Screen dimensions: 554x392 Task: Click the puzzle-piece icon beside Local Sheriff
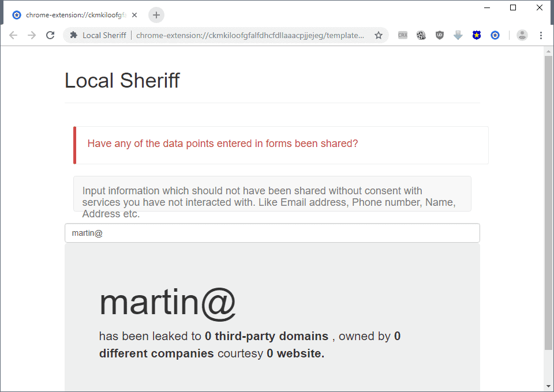coord(73,35)
